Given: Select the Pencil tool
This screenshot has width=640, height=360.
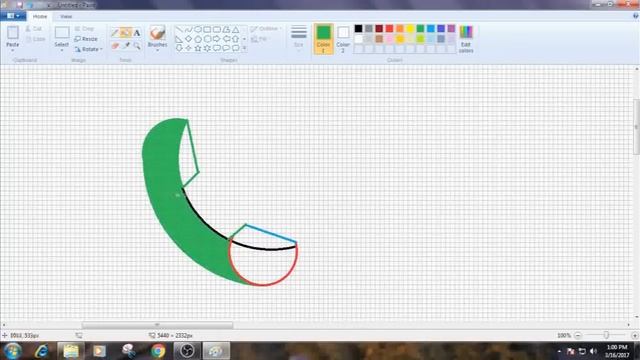Looking at the screenshot, I should coord(115,33).
